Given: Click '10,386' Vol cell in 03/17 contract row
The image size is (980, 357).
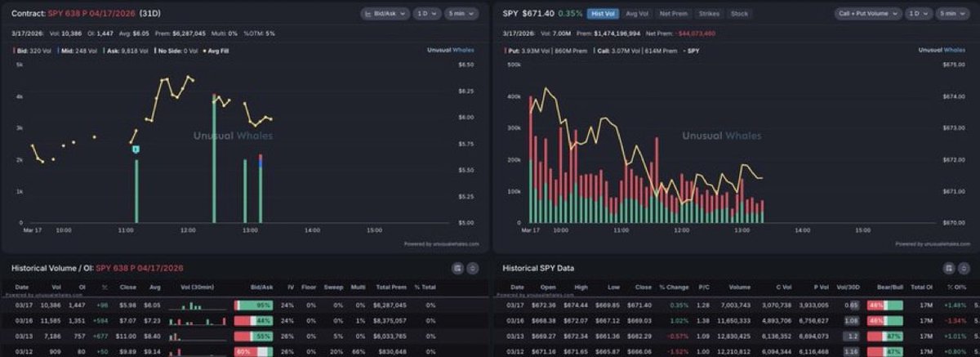Looking at the screenshot, I should [x=49, y=305].
